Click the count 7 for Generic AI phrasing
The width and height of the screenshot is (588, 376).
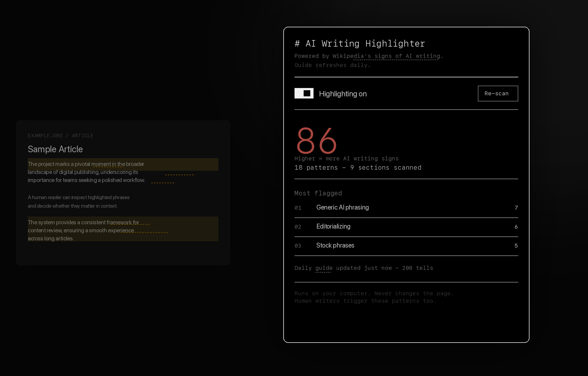(516, 208)
